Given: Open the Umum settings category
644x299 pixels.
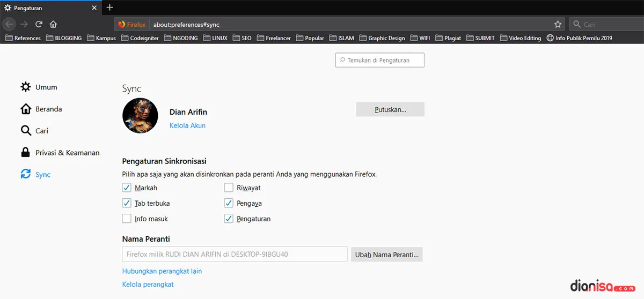Looking at the screenshot, I should pos(39,87).
